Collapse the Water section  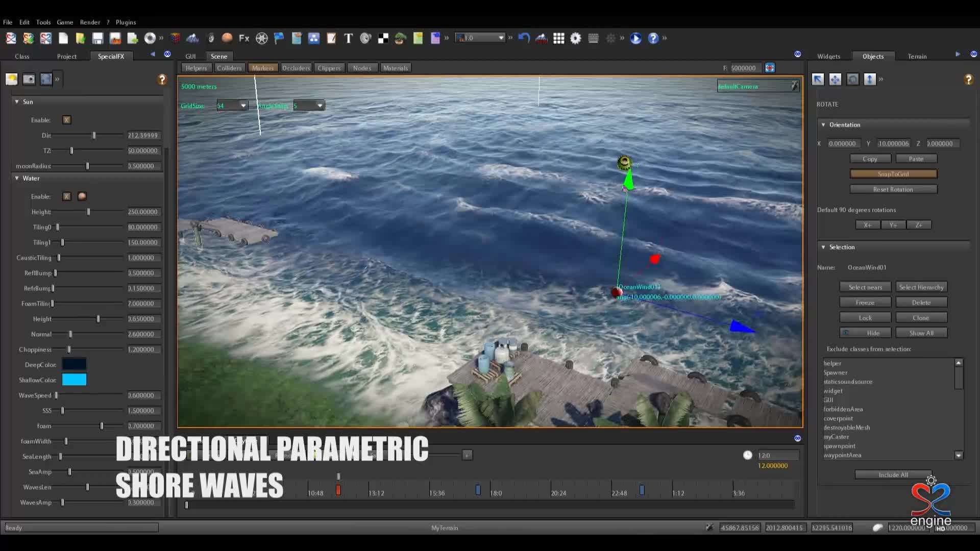[x=17, y=178]
